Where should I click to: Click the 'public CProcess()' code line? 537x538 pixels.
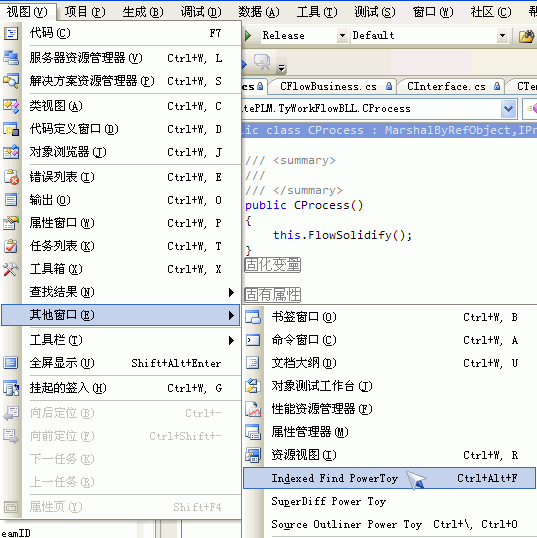(304, 205)
